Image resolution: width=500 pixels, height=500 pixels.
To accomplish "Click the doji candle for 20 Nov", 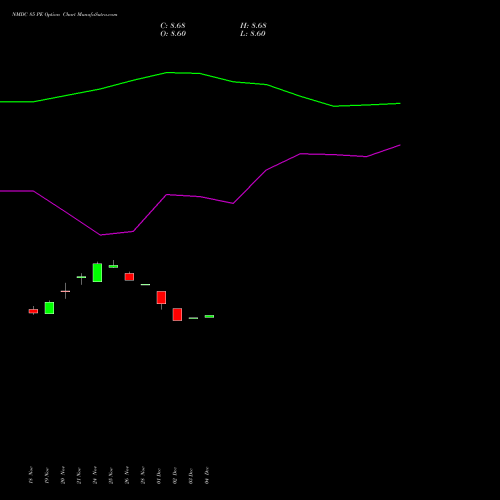I will point(65,291).
